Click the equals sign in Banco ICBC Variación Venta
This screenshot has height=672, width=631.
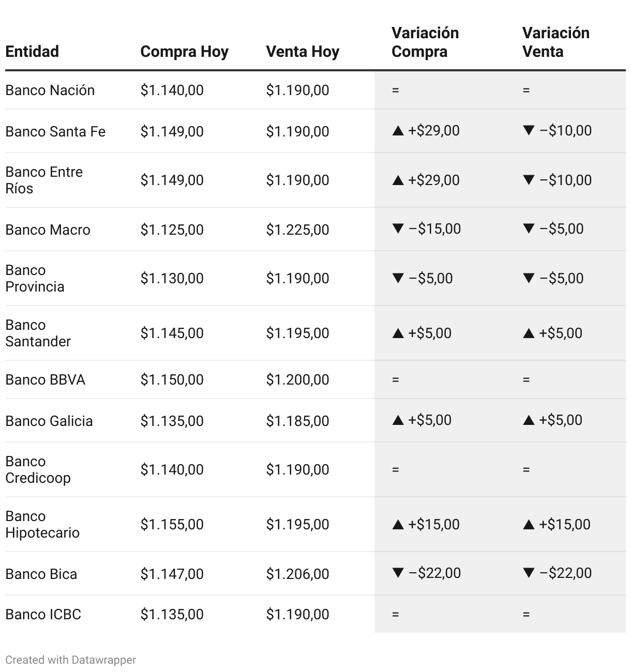coord(526,615)
